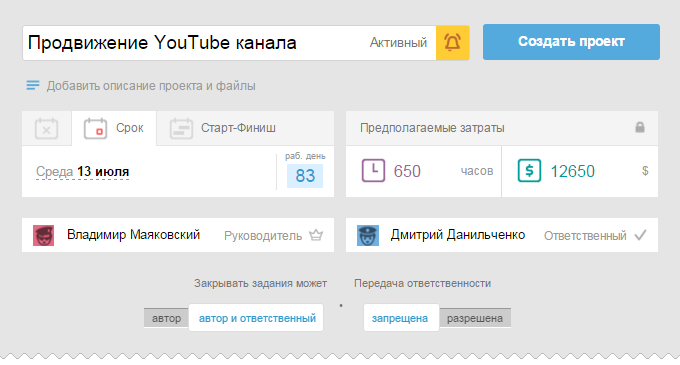Image resolution: width=680 pixels, height=365 pixels.
Task: Click Дмитрий Данильченко's avatar
Action: (368, 235)
